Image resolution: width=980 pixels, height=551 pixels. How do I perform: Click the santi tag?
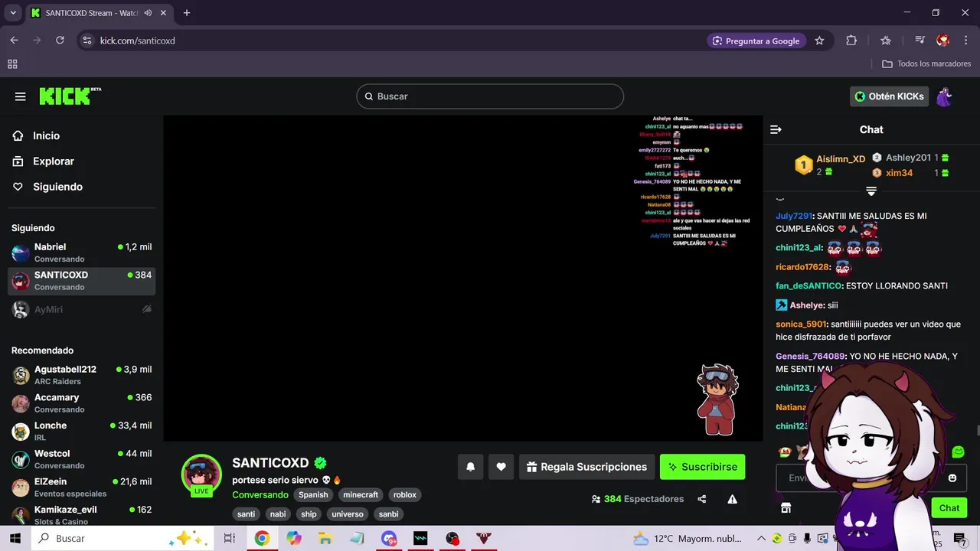(x=246, y=514)
